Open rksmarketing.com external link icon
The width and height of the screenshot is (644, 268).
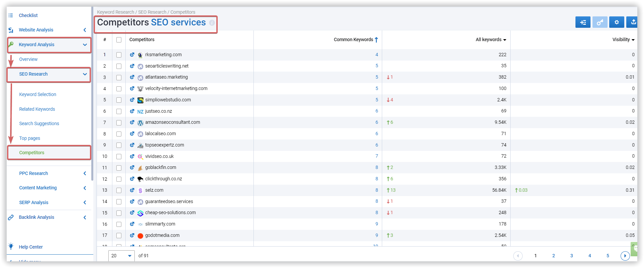tap(132, 55)
